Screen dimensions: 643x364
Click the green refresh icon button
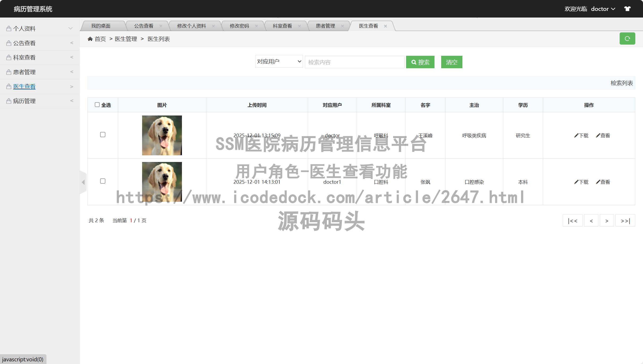[627, 39]
